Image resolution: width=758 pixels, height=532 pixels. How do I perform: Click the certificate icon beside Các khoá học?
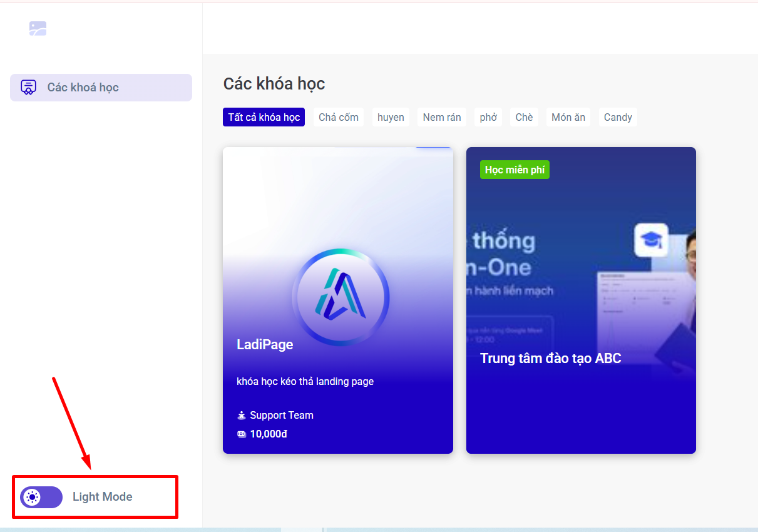[x=28, y=87]
